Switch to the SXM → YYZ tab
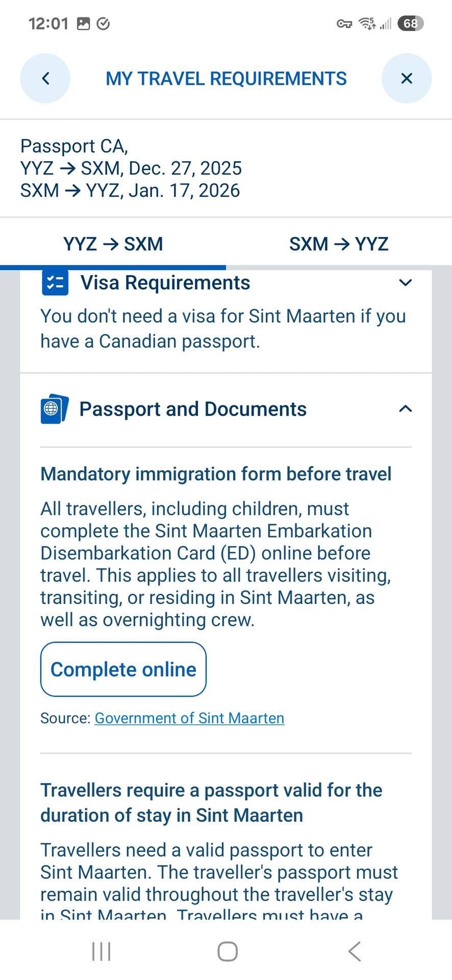The image size is (452, 980). click(x=339, y=244)
